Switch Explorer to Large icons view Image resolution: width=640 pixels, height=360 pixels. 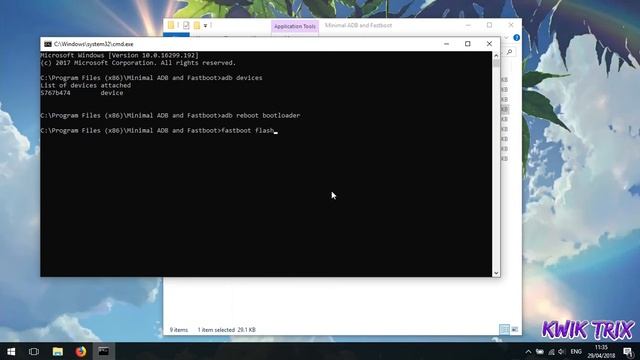[515, 329]
